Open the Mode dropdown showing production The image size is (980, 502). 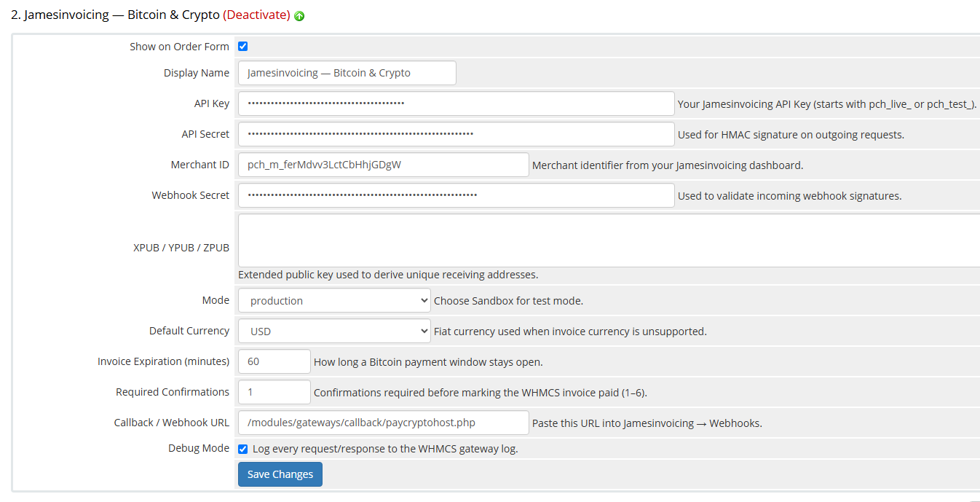(335, 300)
